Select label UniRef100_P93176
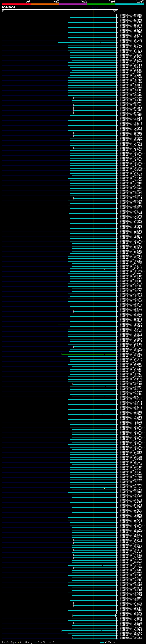This screenshot has height=644, width=146. [x=131, y=336]
